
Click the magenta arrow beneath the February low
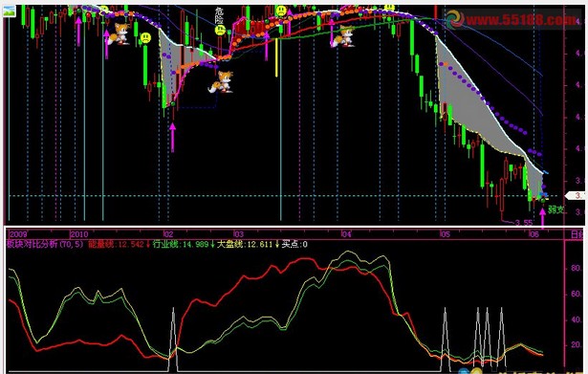point(172,138)
